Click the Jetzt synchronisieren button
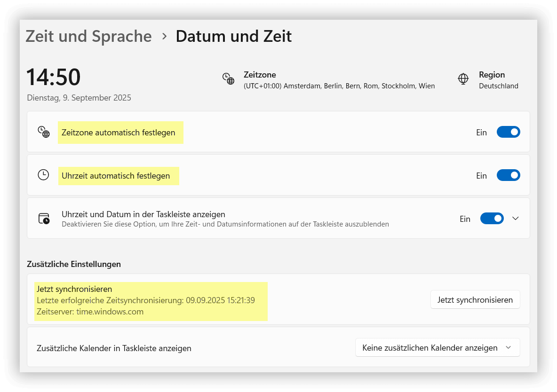 [x=475, y=300]
